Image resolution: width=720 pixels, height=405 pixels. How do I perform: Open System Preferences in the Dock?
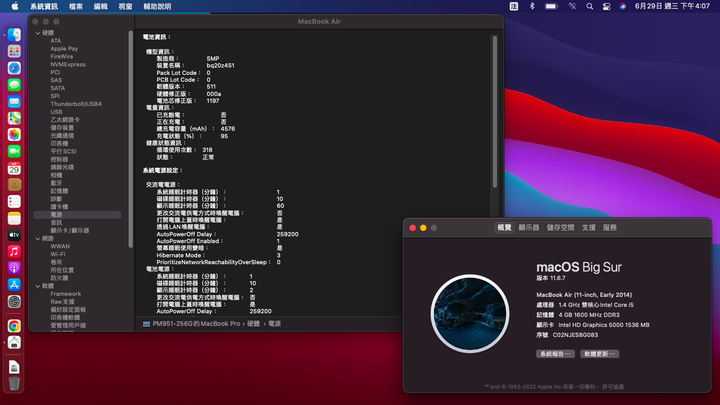[x=14, y=302]
